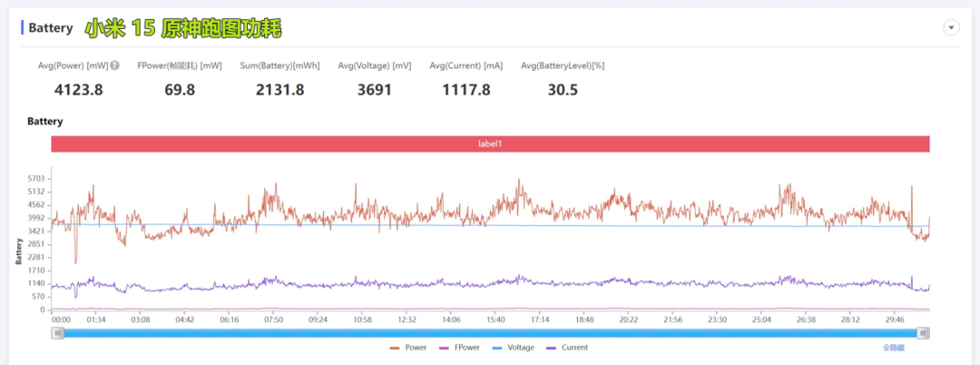The height and width of the screenshot is (365, 980).
Task: Click the FPower value 69.8
Action: click(180, 90)
